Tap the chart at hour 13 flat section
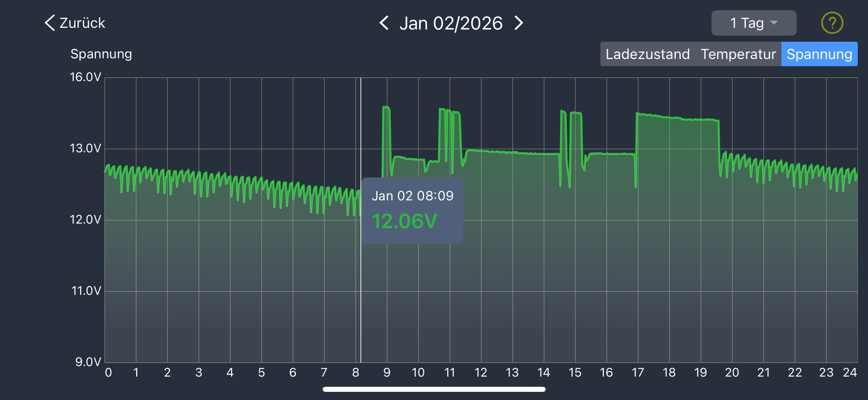 (512, 153)
